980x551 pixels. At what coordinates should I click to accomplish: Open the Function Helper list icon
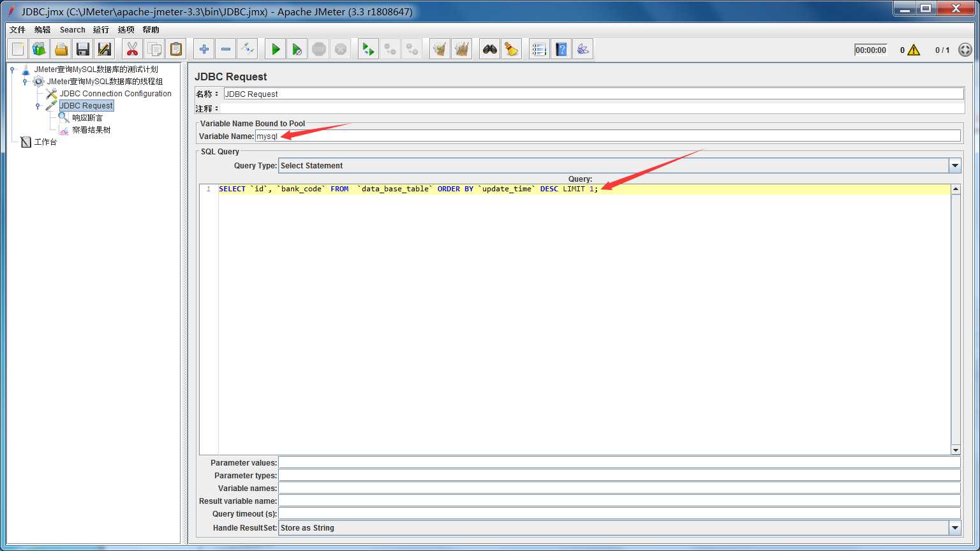point(539,49)
